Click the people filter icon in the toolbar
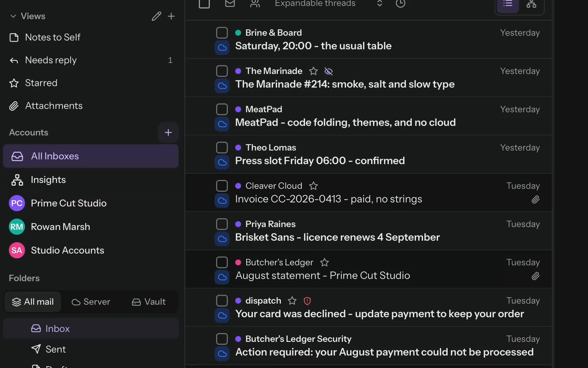The image size is (588, 368). coord(255,3)
